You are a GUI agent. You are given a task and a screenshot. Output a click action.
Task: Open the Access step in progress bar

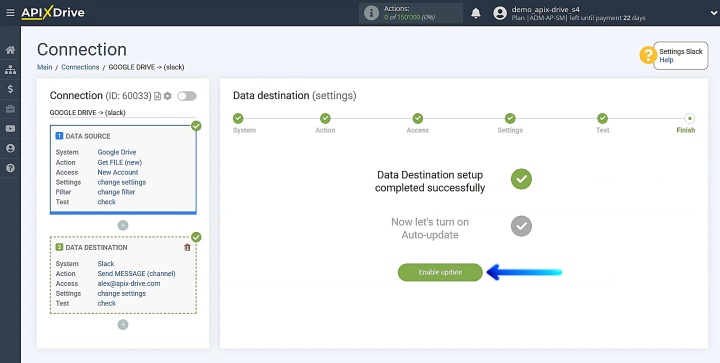(x=417, y=118)
